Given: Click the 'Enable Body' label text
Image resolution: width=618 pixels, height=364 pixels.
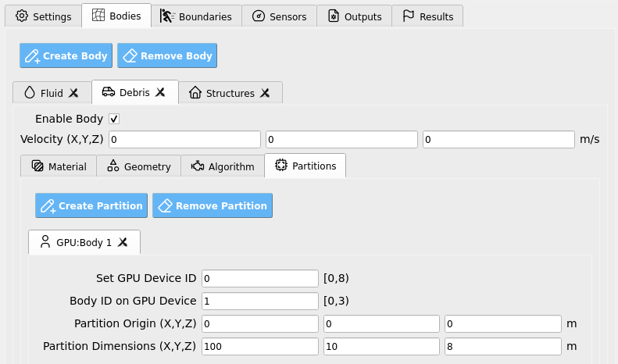Looking at the screenshot, I should (x=69, y=119).
